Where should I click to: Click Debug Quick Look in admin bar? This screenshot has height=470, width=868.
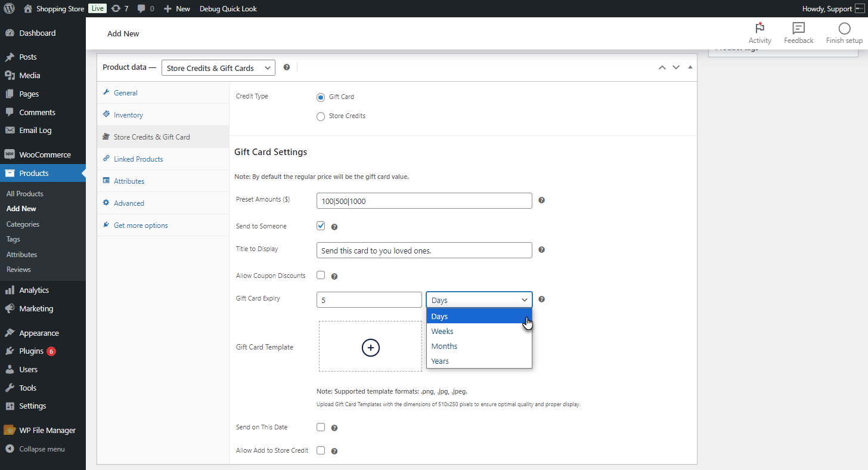[x=228, y=9]
